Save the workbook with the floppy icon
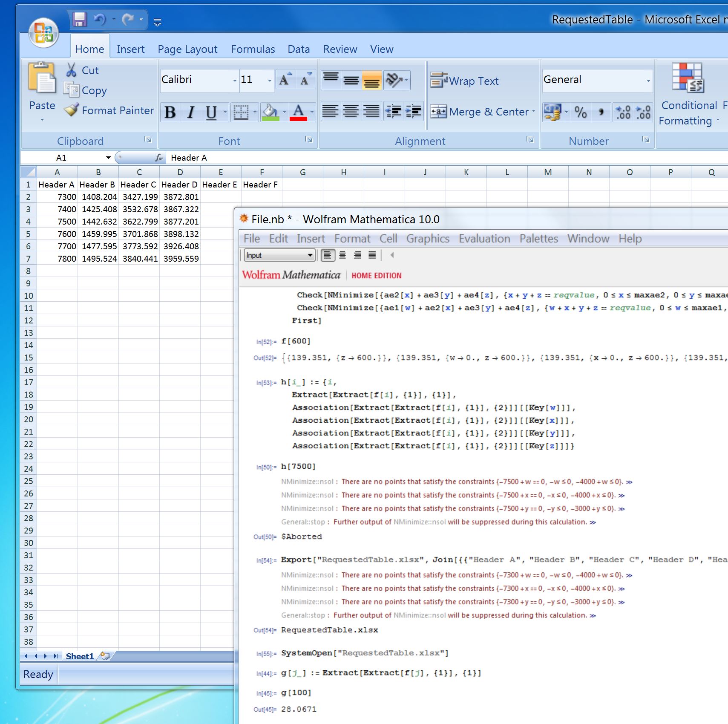 (79, 20)
